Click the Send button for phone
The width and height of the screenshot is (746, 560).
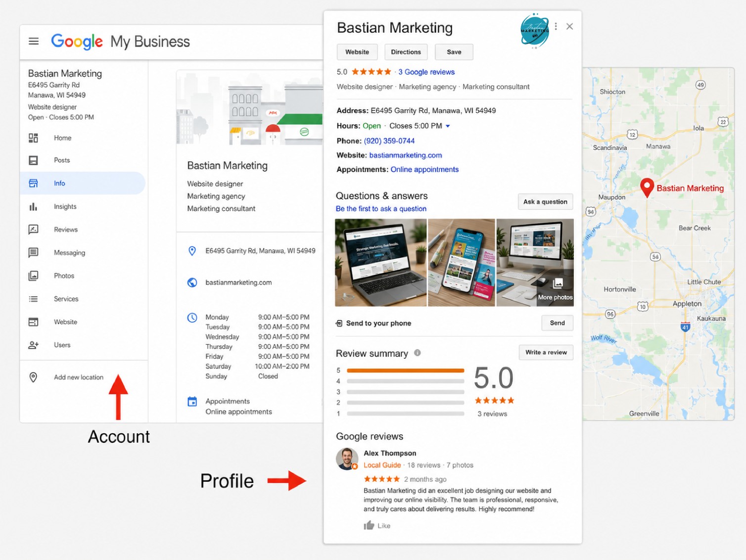[x=557, y=323]
